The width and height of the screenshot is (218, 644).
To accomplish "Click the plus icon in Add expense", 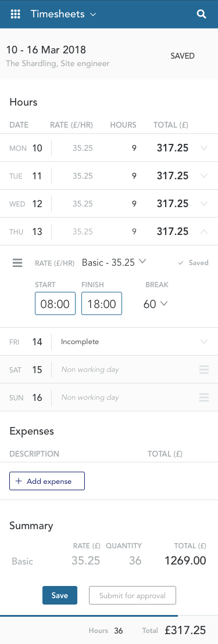I will click(18, 482).
